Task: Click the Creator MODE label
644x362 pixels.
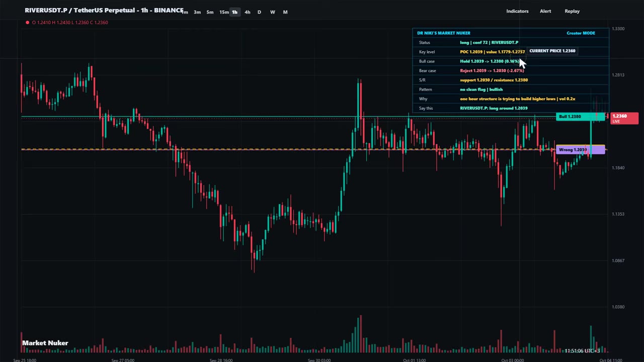Action: pos(581,33)
